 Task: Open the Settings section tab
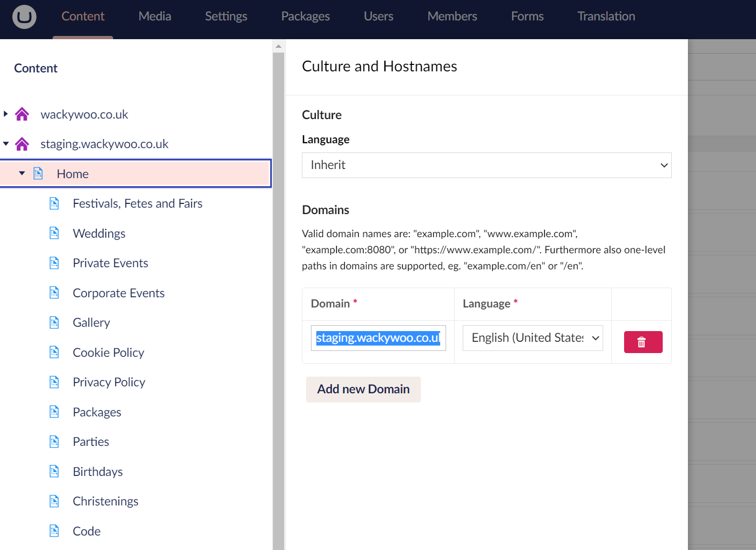[226, 17]
